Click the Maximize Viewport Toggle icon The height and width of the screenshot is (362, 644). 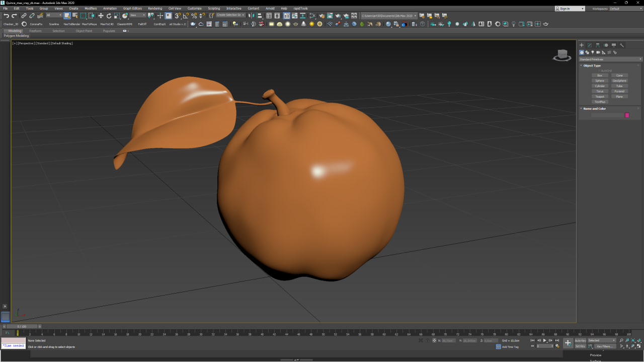[x=639, y=346]
